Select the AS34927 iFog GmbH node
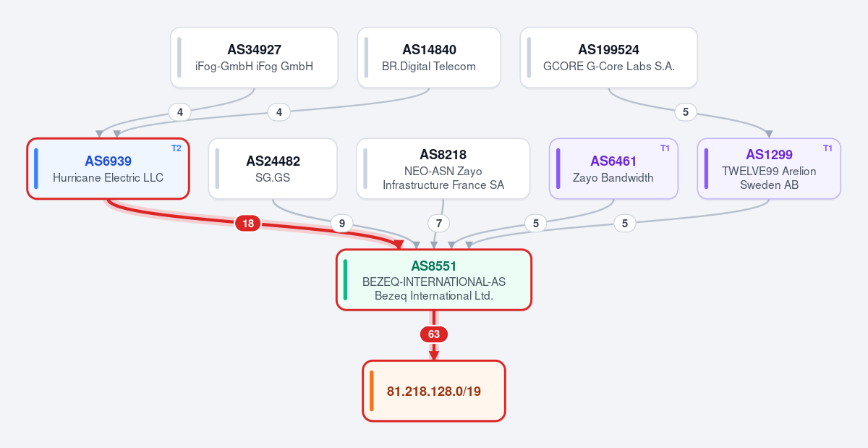The width and height of the screenshot is (868, 448). [255, 58]
